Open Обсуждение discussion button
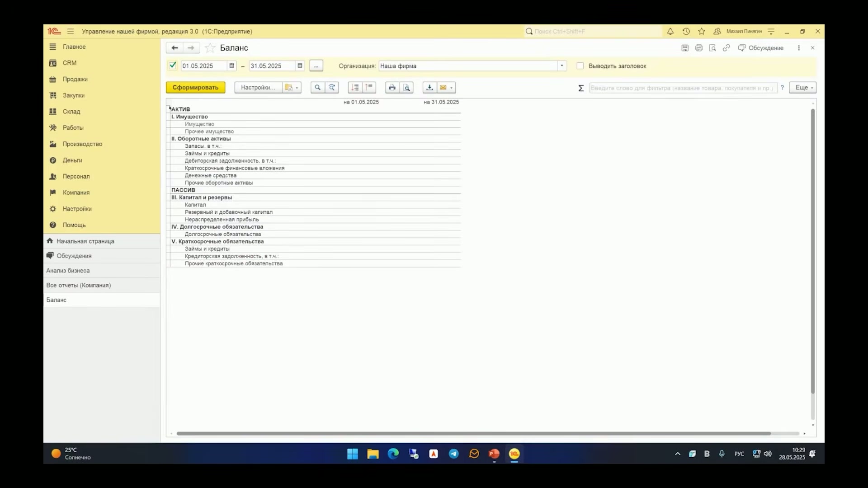Screen dimensions: 868x488 761,48
